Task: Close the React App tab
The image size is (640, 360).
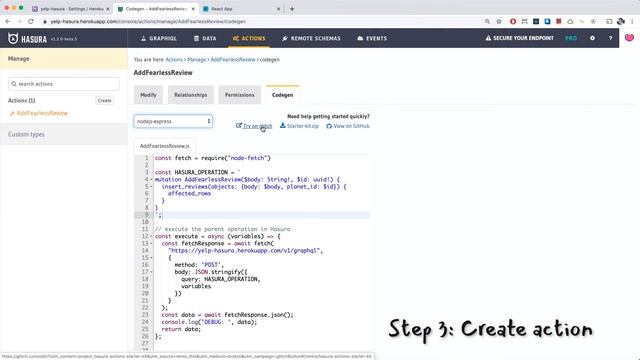Action: 278,9
